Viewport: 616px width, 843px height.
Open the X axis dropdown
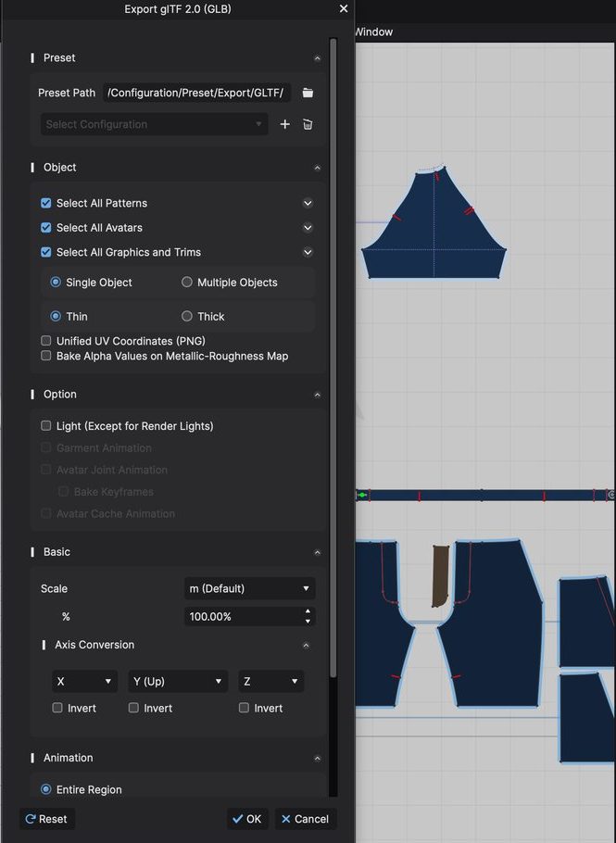click(x=84, y=681)
